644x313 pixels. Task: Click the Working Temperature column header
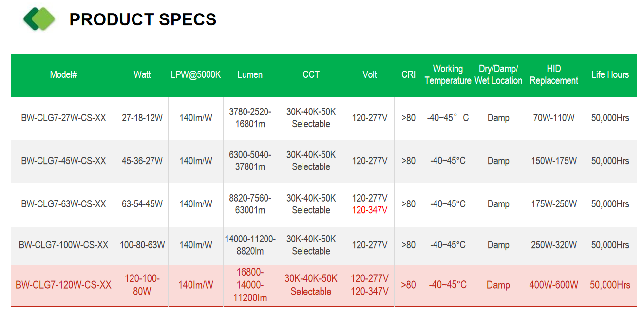pyautogui.click(x=448, y=74)
